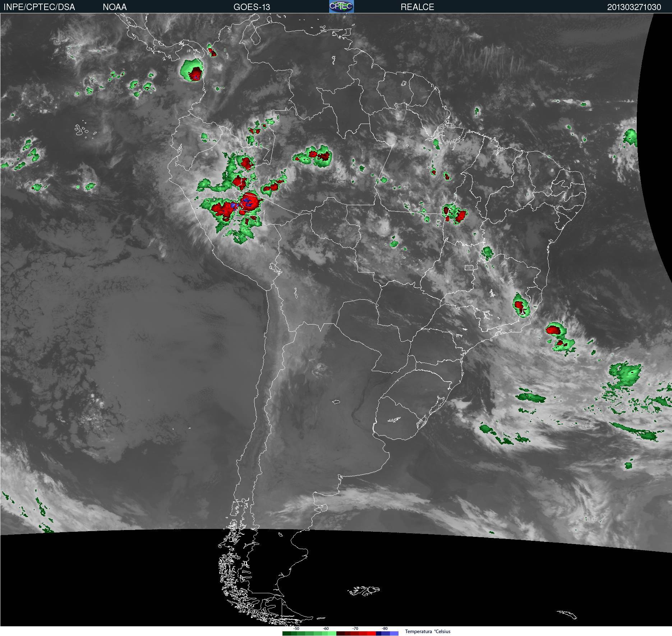Click the -70 legend tick label
The width and height of the screenshot is (672, 636).
click(355, 628)
